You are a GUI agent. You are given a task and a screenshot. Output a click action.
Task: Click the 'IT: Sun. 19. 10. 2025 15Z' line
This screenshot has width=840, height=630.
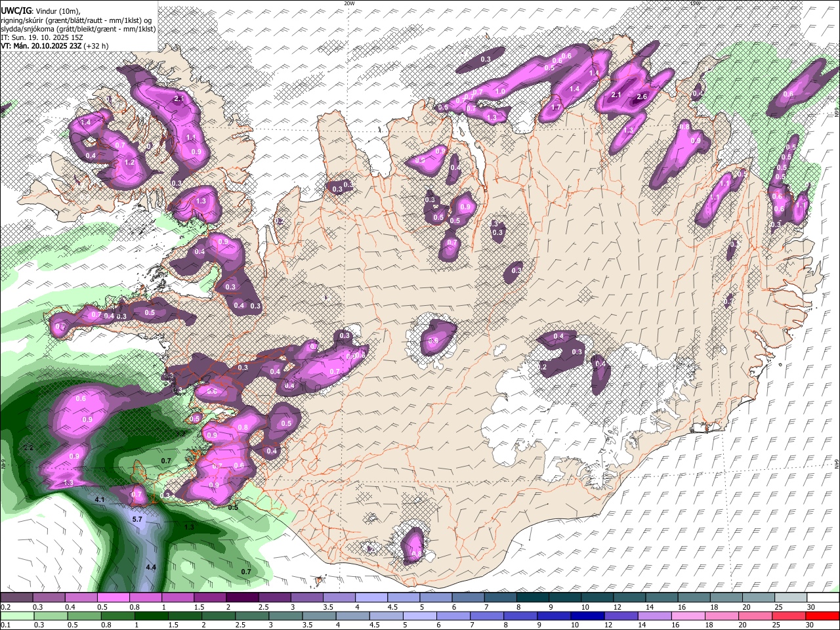click(43, 37)
